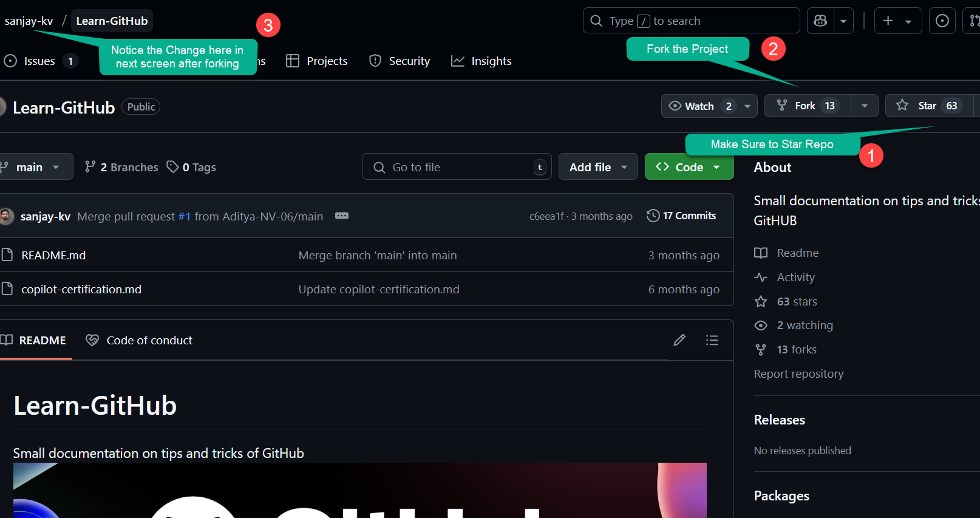
Task: Open 'Merge branch main into main' commit message
Action: (378, 256)
